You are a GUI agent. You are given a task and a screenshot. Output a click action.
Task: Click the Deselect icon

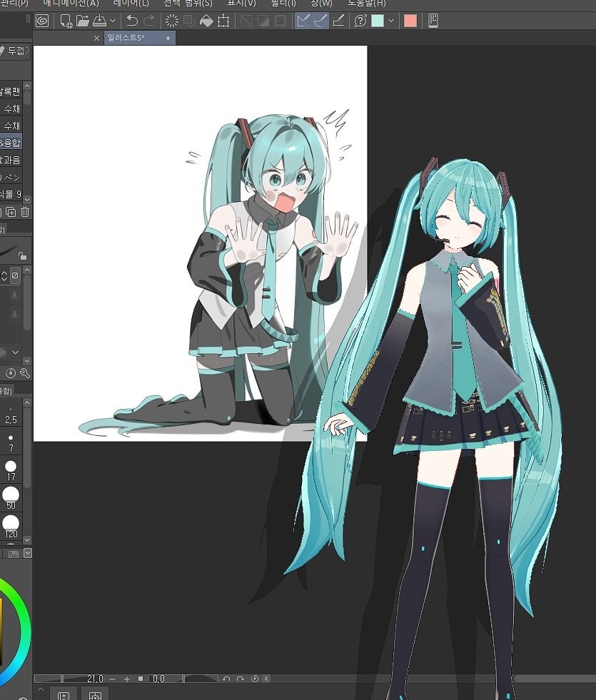pyautogui.click(x=246, y=21)
